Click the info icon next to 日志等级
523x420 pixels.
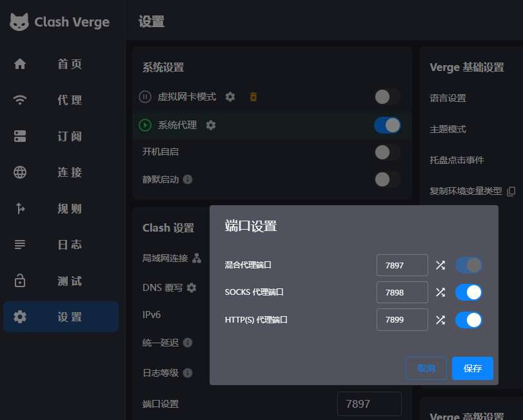[x=188, y=373]
